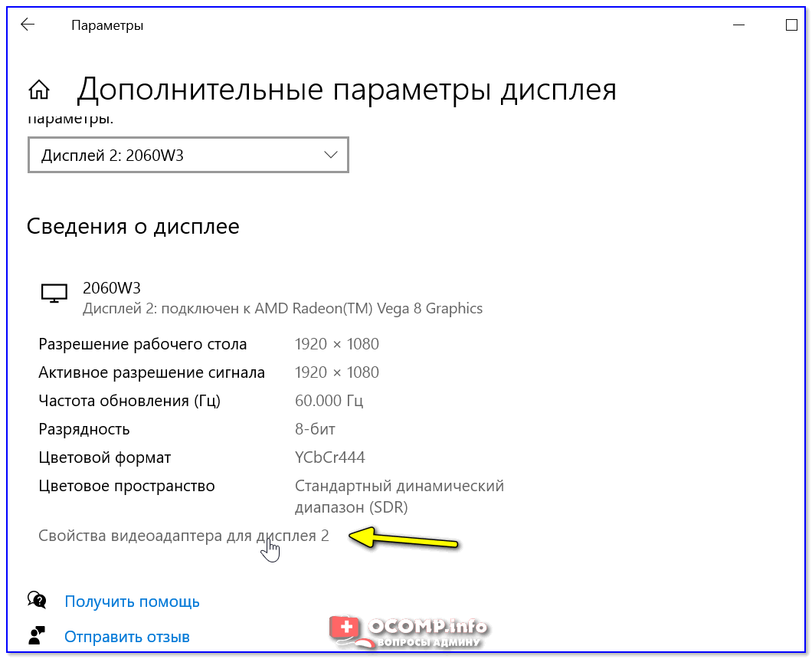The width and height of the screenshot is (812, 659).
Task: Click the 60.000 Гц refresh rate value
Action: coord(329,401)
